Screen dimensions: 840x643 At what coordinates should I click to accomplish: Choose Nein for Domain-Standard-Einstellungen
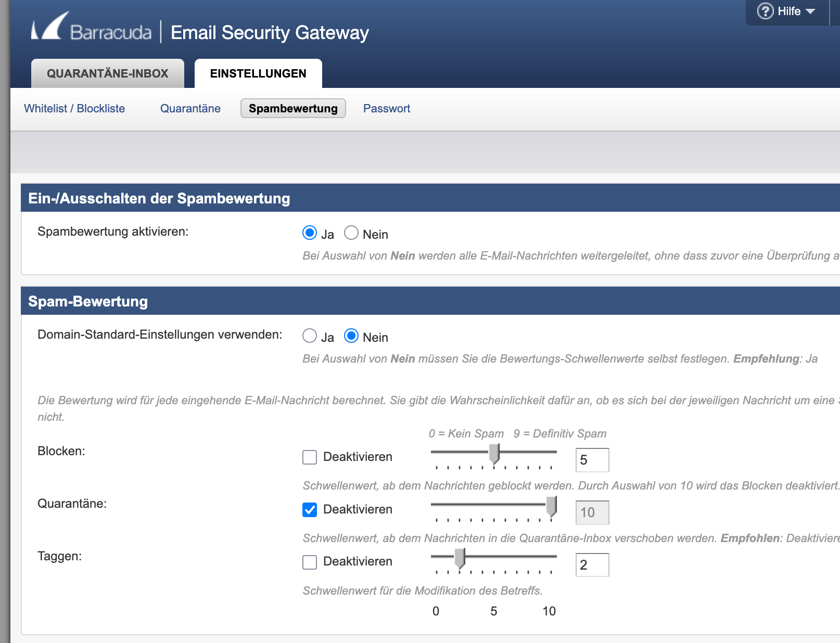(351, 336)
